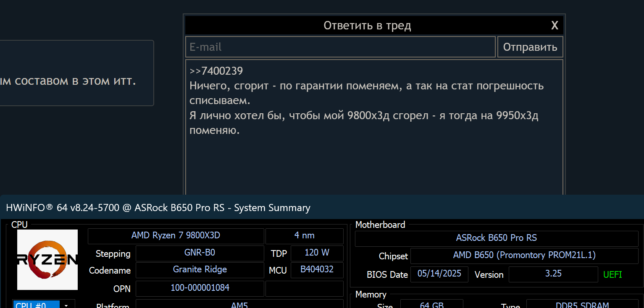Send the reply with Отправить button

click(x=530, y=47)
